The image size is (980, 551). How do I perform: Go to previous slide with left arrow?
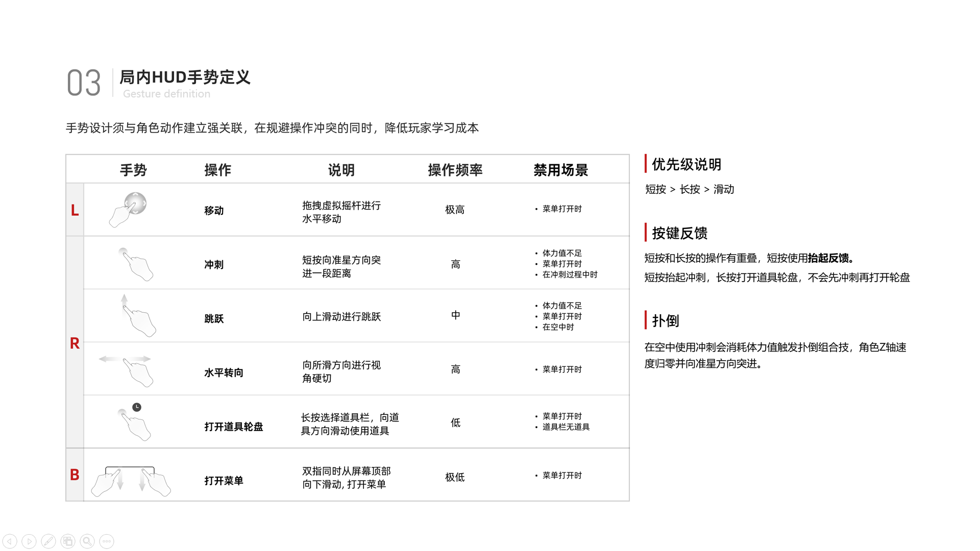[10, 541]
